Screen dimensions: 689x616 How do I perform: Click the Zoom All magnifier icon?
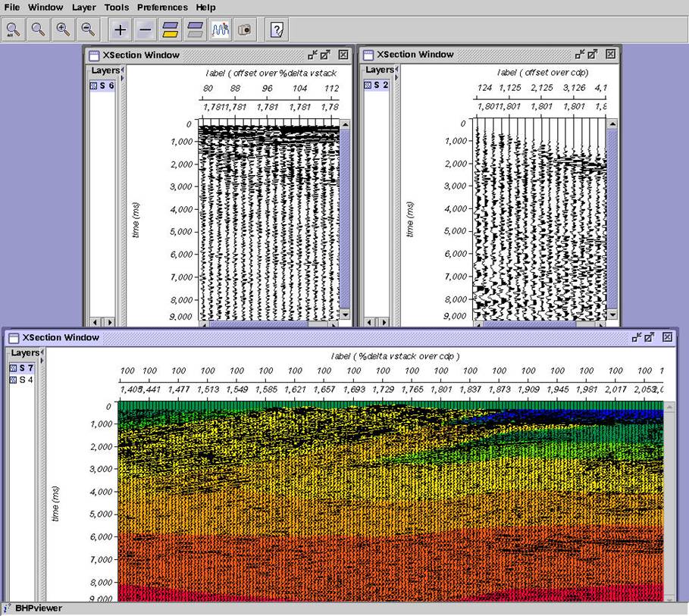pyautogui.click(x=13, y=30)
